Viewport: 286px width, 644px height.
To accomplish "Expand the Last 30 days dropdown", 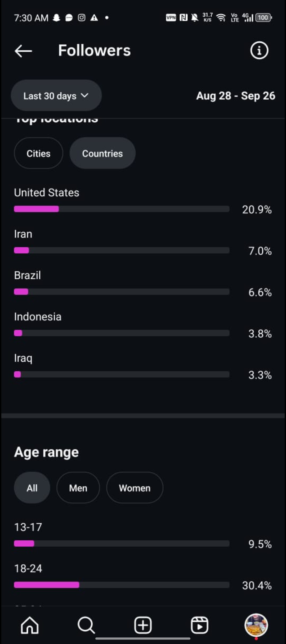I will (x=56, y=95).
